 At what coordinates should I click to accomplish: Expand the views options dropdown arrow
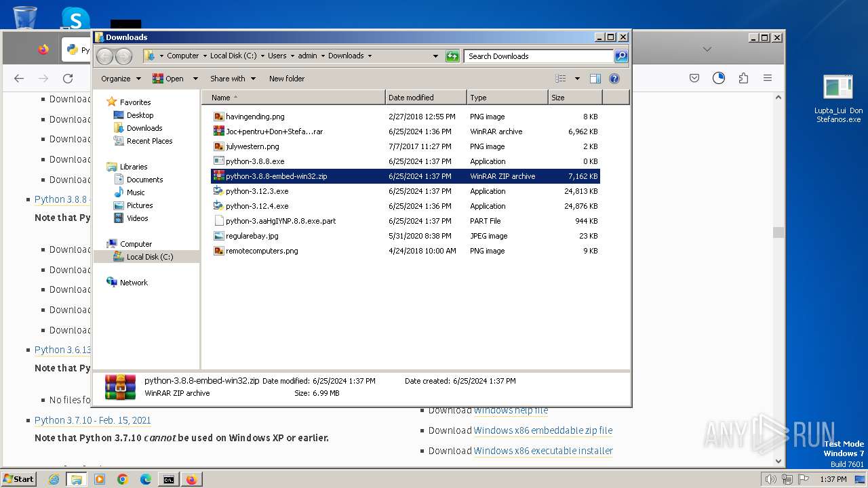pos(577,79)
